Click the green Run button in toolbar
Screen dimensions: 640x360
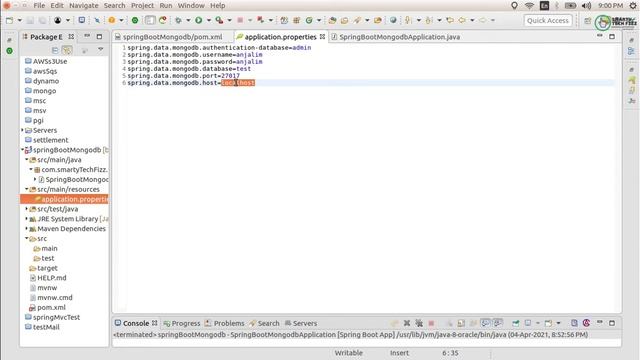click(199, 20)
